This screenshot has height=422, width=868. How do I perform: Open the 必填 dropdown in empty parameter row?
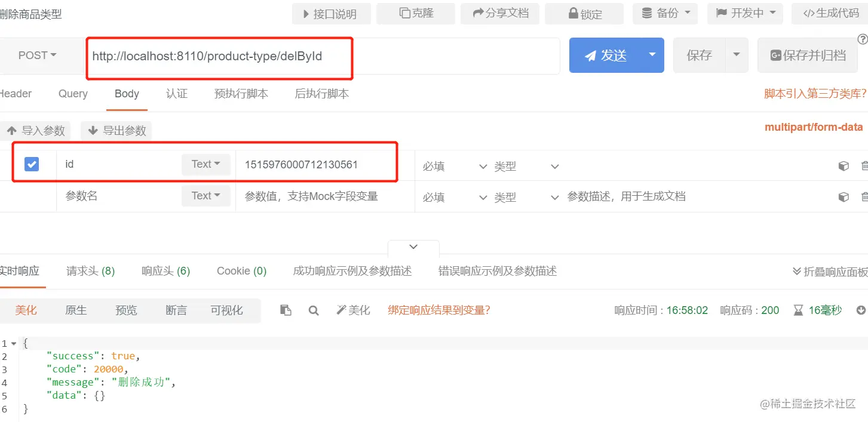455,198
